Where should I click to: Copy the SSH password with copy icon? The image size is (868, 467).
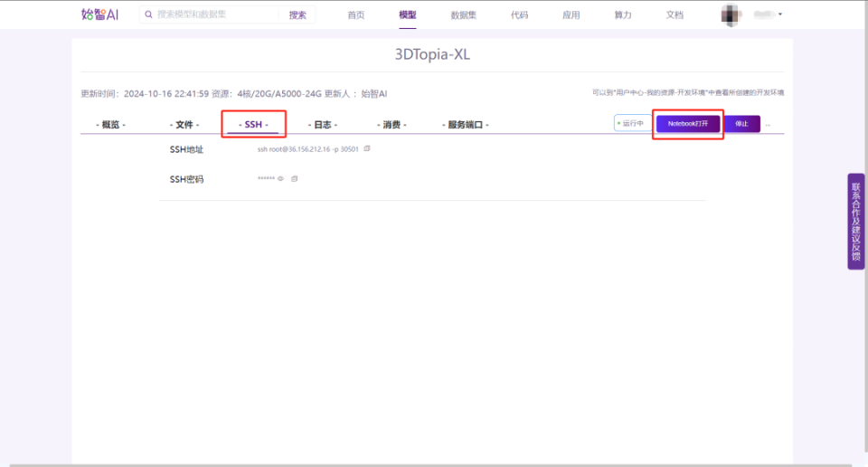295,178
